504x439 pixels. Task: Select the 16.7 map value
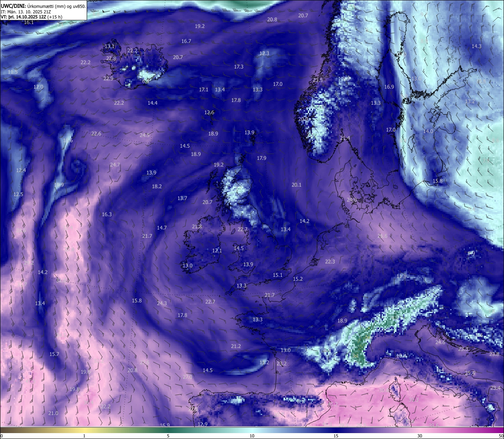pos(186,41)
